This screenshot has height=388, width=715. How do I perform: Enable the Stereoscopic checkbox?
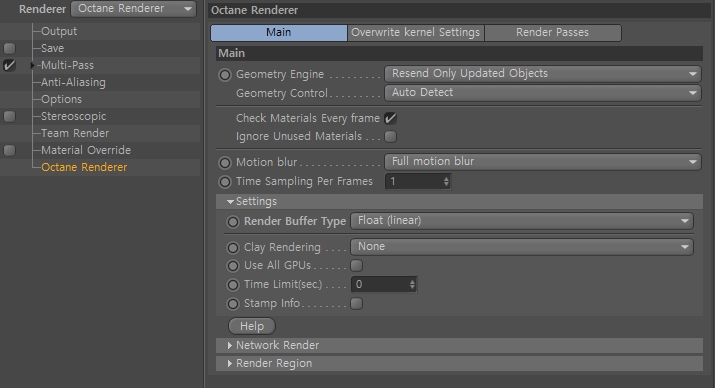[x=9, y=116]
